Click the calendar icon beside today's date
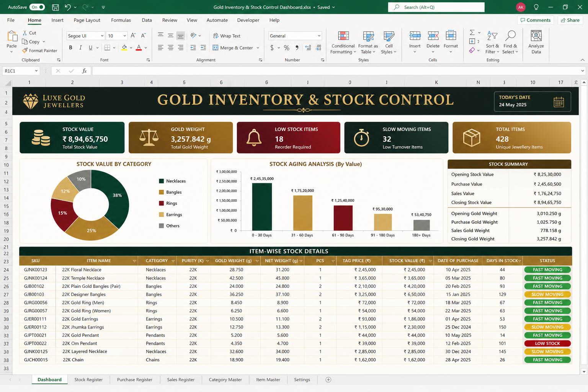Screen dimensions: 588x392 (x=559, y=102)
